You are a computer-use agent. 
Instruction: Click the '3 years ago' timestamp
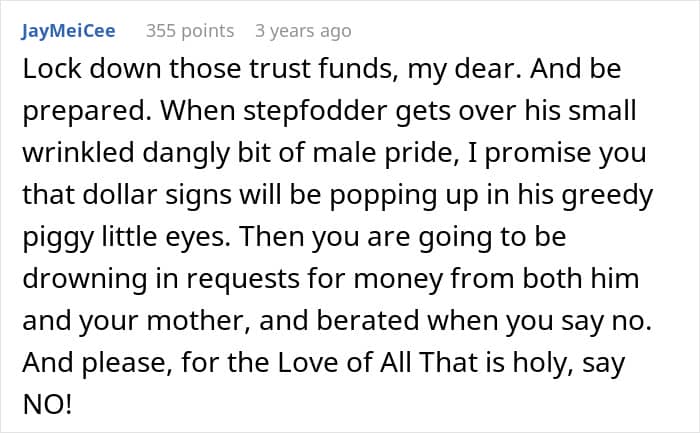click(303, 31)
